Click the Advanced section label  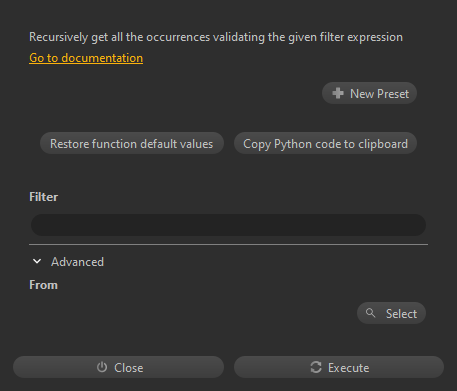77,262
